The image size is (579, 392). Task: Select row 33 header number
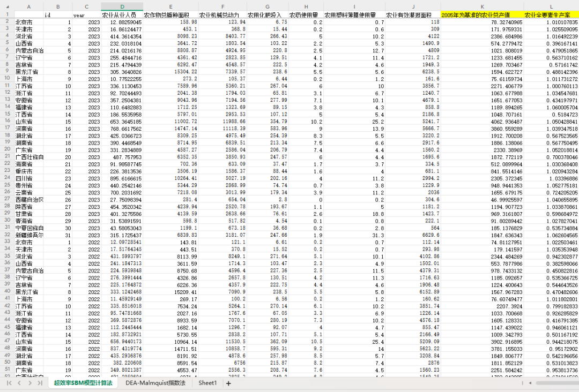tap(7, 242)
